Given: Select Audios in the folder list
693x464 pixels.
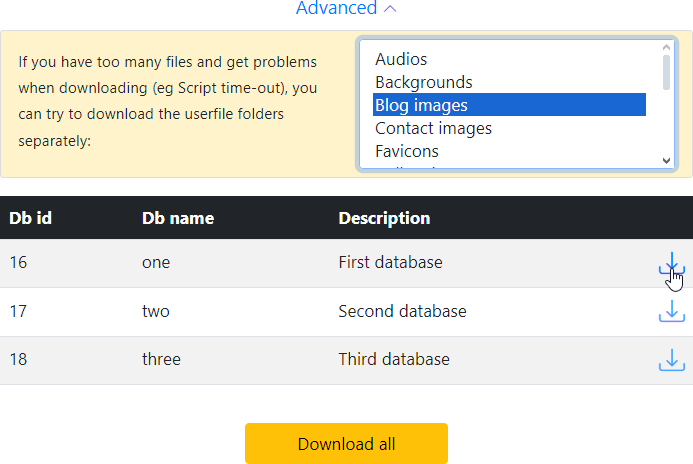Looking at the screenshot, I should pyautogui.click(x=401, y=59).
